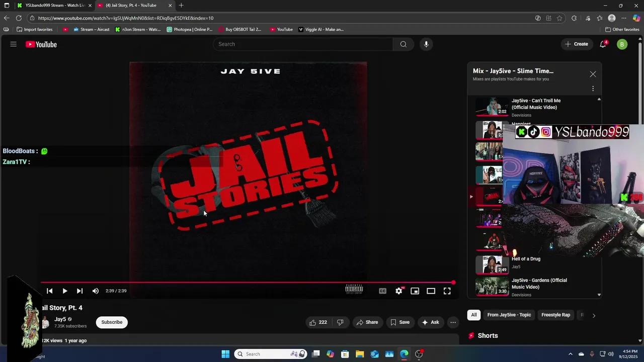This screenshot has width=644, height=362.
Task: Open a new browser tab
Action: 181,6
